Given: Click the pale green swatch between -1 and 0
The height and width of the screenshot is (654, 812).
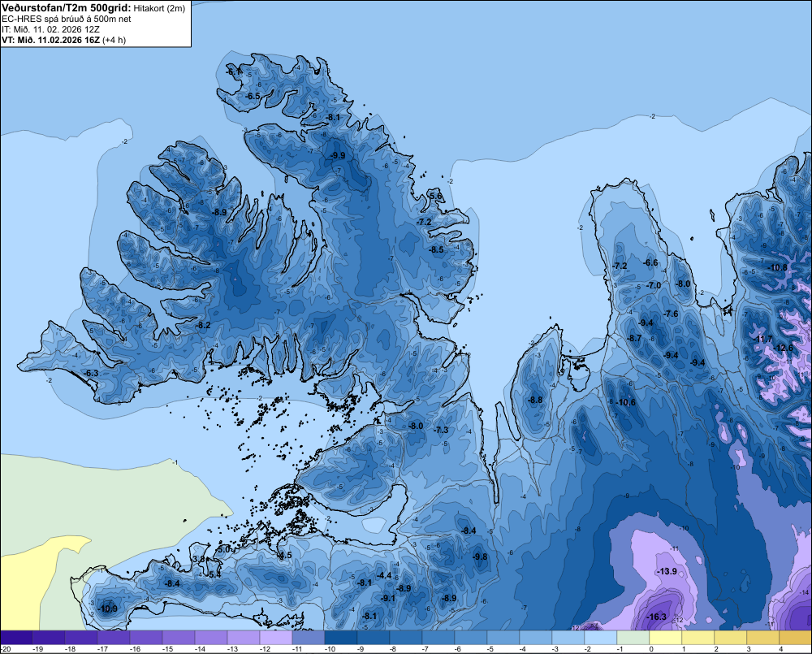Looking at the screenshot, I should (633, 638).
